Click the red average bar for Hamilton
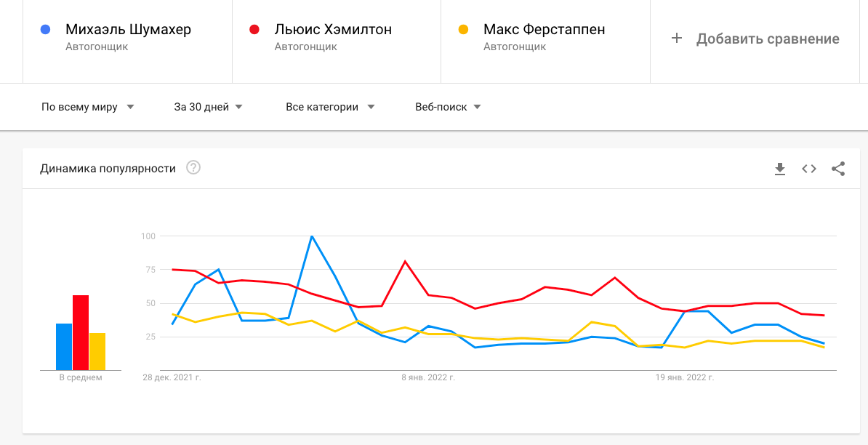This screenshot has width=868, height=445. pyautogui.click(x=81, y=332)
